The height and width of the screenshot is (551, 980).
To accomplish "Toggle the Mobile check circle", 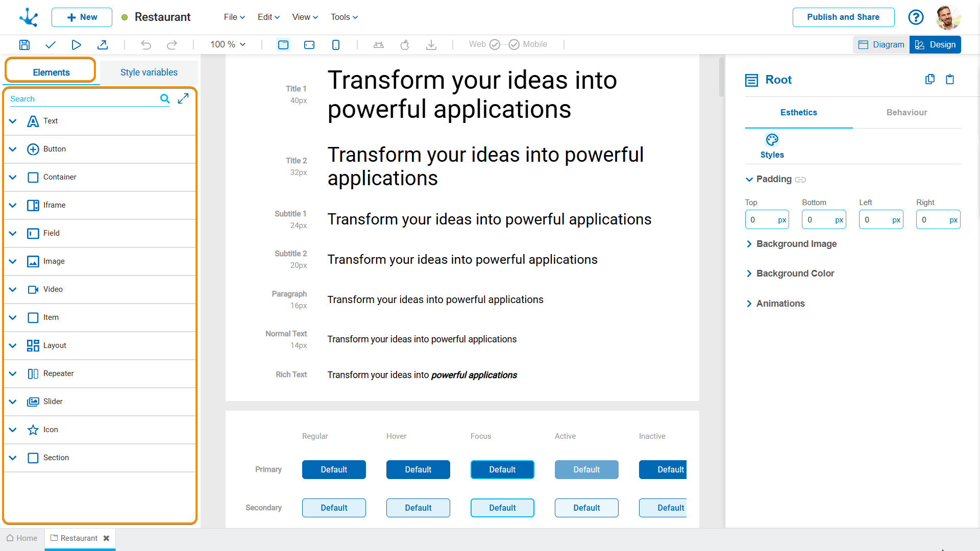I will pos(514,45).
